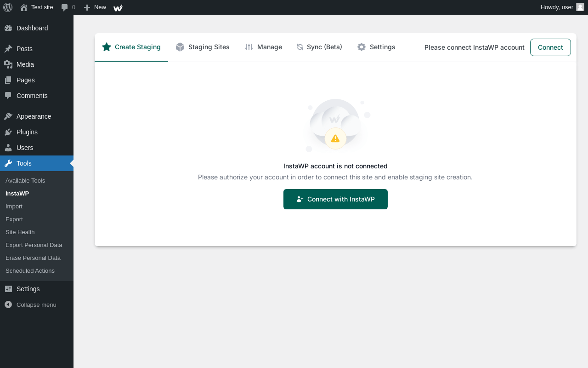Click the 'InstaWP account is not connected' heading

pos(335,166)
